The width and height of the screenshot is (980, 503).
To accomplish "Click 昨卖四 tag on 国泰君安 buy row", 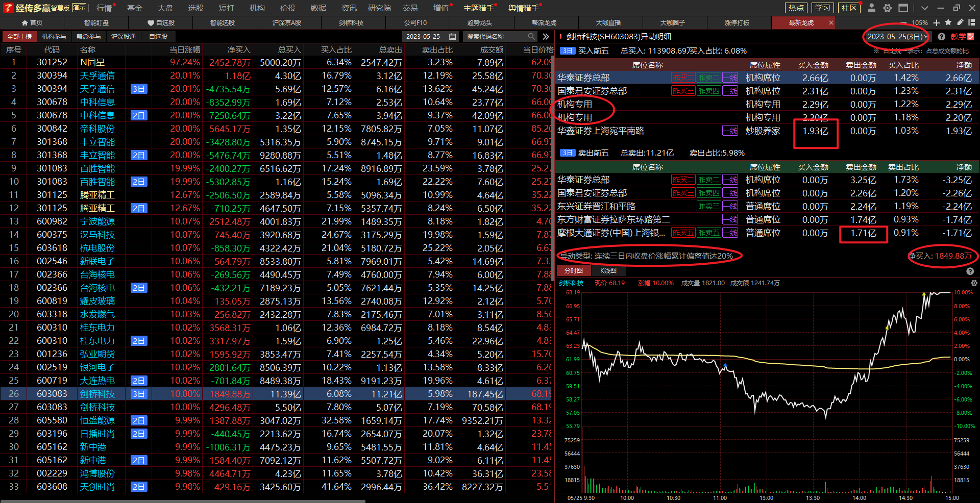I will coord(709,91).
